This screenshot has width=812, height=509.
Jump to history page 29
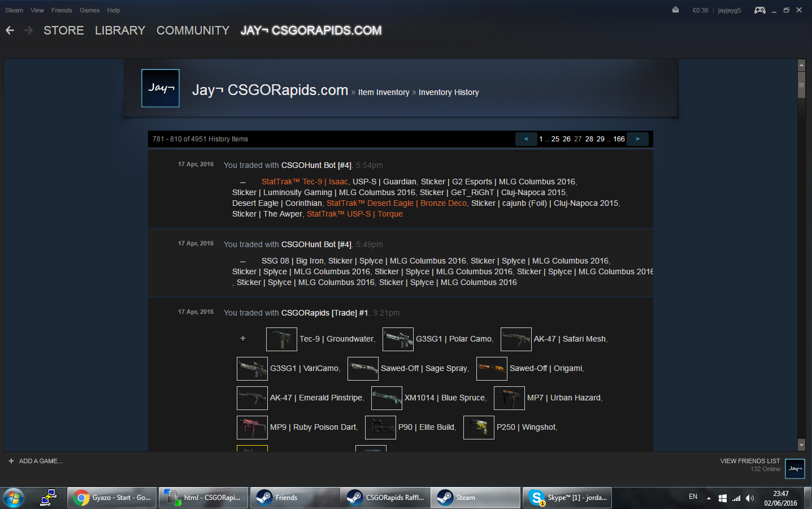(x=601, y=139)
